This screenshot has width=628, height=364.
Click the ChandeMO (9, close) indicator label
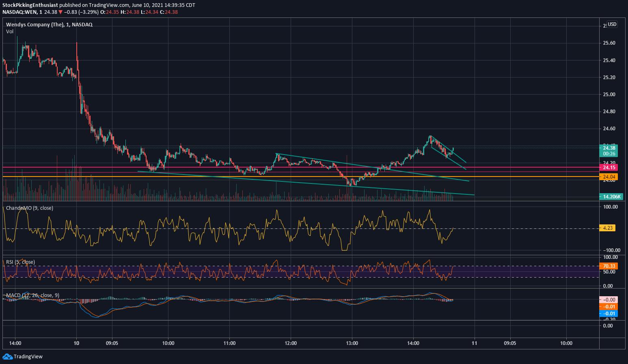pos(29,208)
